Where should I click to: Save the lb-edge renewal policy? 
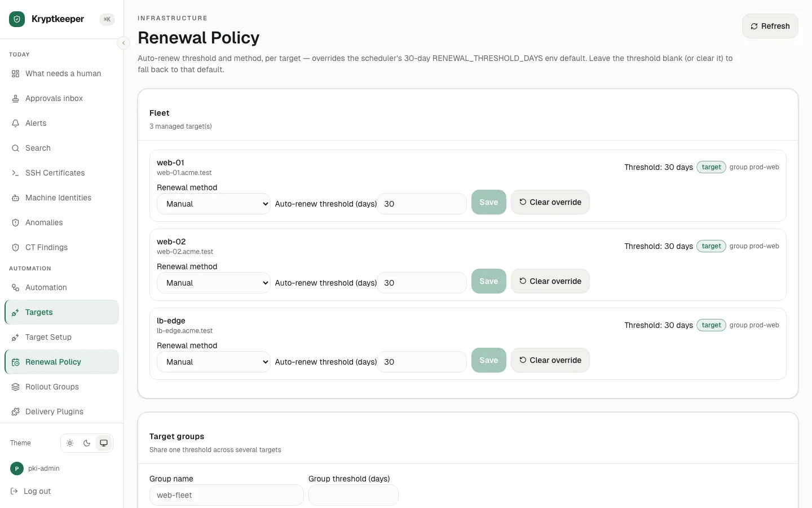point(489,360)
